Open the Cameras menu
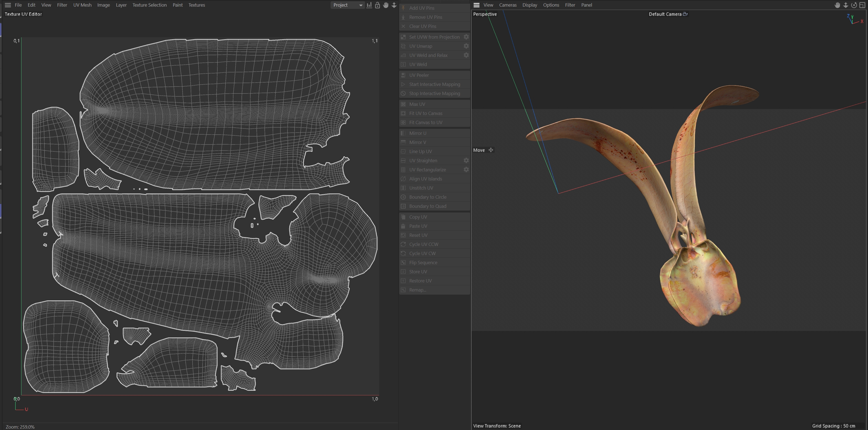 (x=507, y=5)
